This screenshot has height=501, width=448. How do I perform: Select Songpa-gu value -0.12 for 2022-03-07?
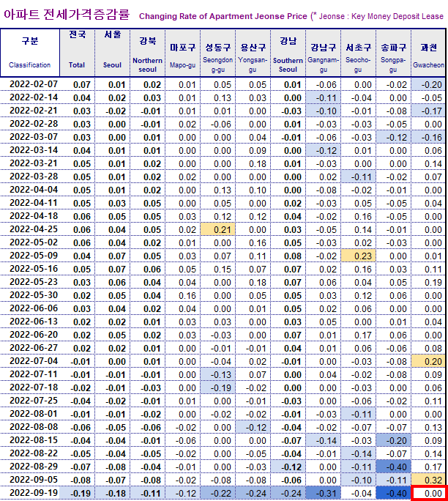tap(393, 137)
